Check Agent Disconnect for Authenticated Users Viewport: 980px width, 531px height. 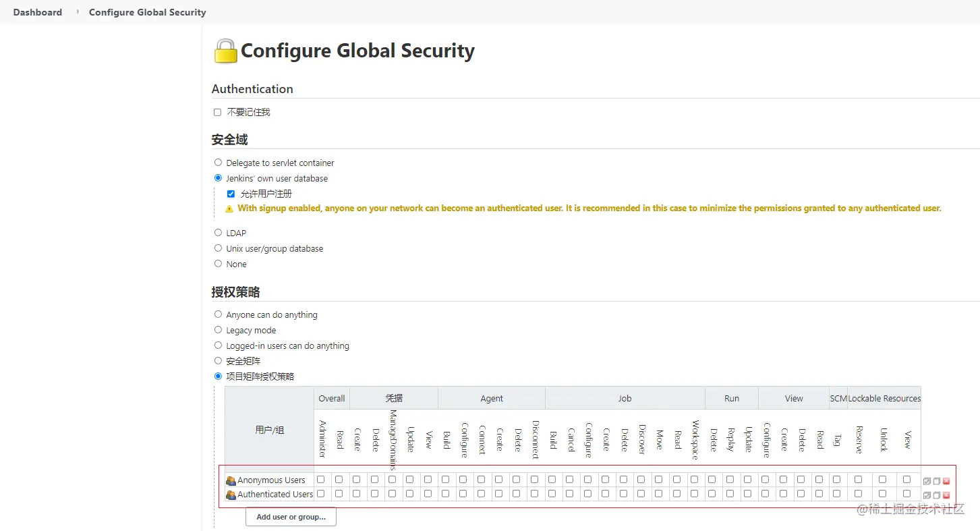[534, 494]
